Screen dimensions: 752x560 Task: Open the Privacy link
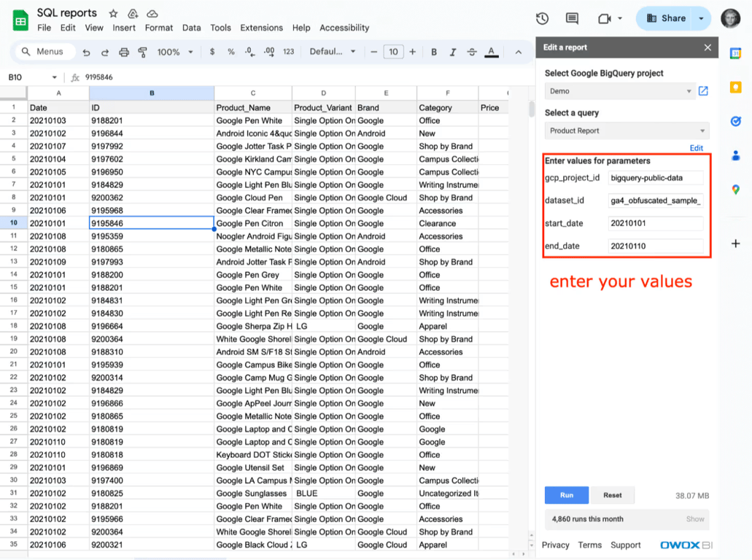pos(555,545)
